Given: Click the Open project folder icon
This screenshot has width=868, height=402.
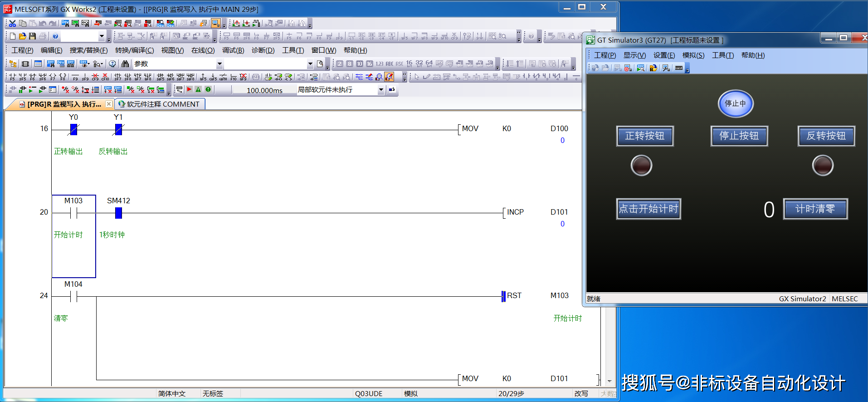Looking at the screenshot, I should [22, 36].
